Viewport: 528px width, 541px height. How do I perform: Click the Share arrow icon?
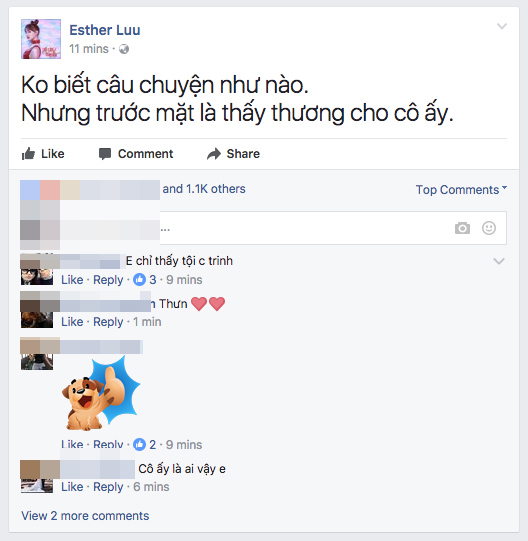point(214,154)
